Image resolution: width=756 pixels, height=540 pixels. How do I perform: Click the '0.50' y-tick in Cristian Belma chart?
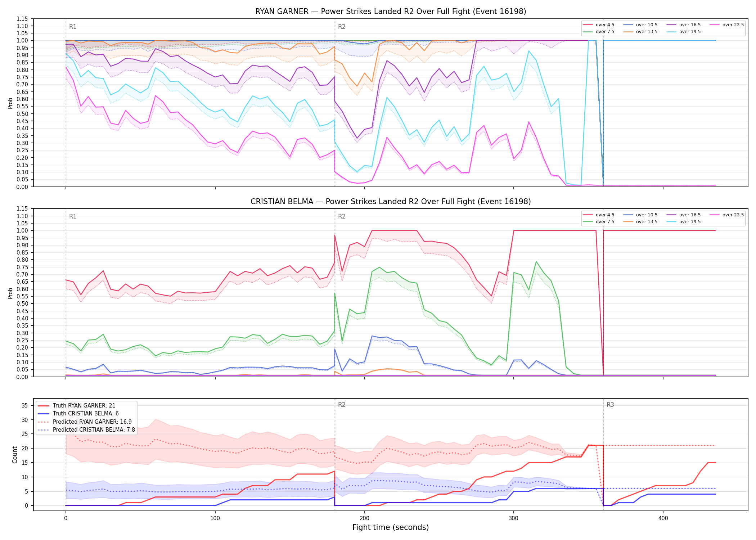22,304
